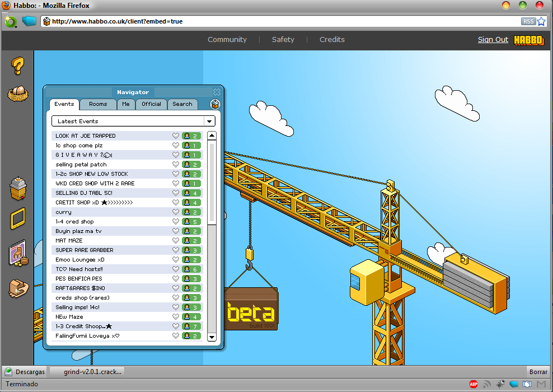Screen dimensions: 553x392
Task: Click the yellow picture frame sidebar icon
Action: tap(18, 218)
